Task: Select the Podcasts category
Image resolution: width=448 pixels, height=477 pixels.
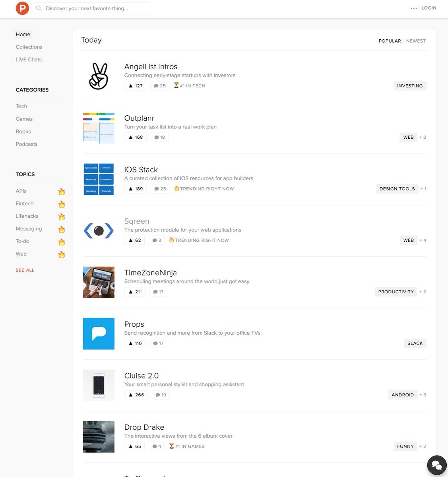Action: [27, 144]
